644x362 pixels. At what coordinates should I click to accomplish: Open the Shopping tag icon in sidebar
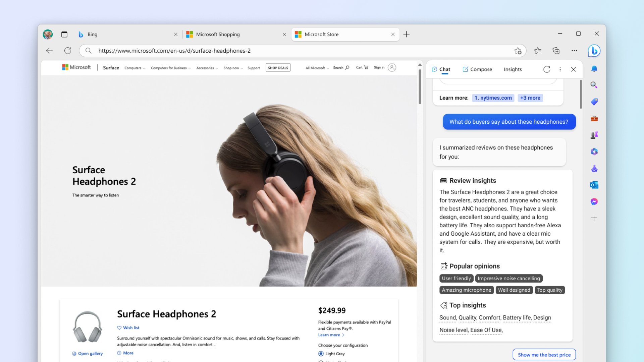tap(594, 102)
